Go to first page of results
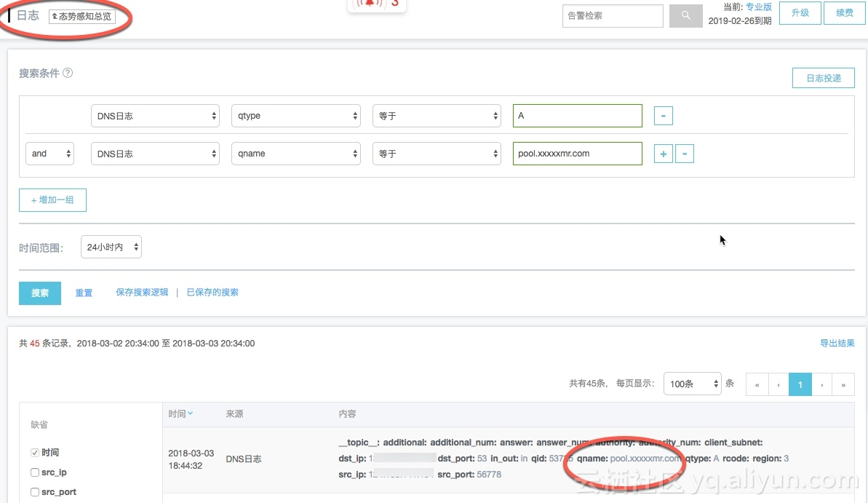The height and width of the screenshot is (503, 868). (x=757, y=384)
